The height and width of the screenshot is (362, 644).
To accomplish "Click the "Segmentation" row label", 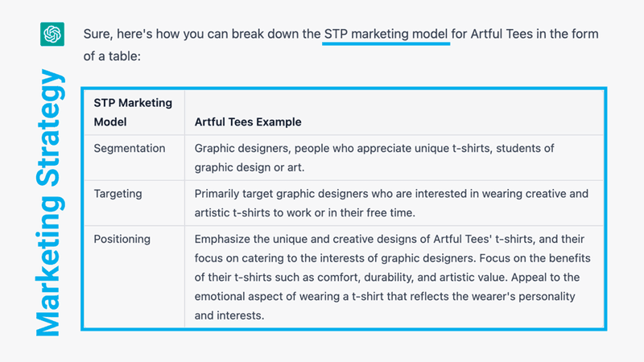I will tap(130, 149).
